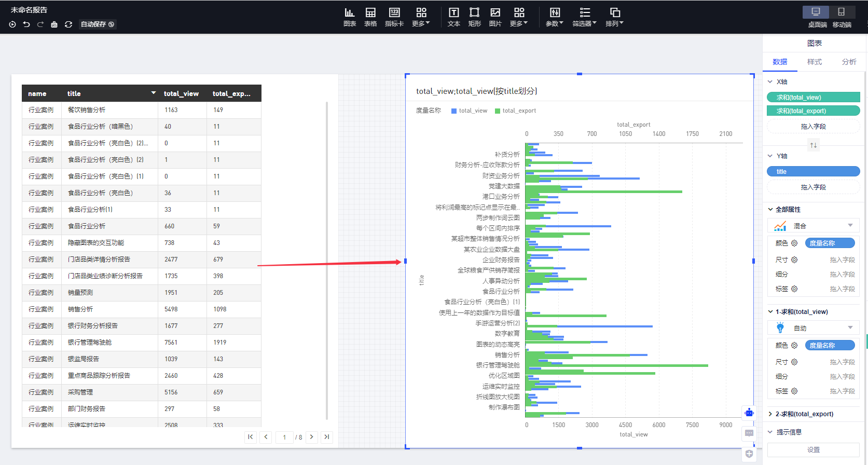Click the undo arrow icon
The width and height of the screenshot is (868, 465).
[x=26, y=24]
